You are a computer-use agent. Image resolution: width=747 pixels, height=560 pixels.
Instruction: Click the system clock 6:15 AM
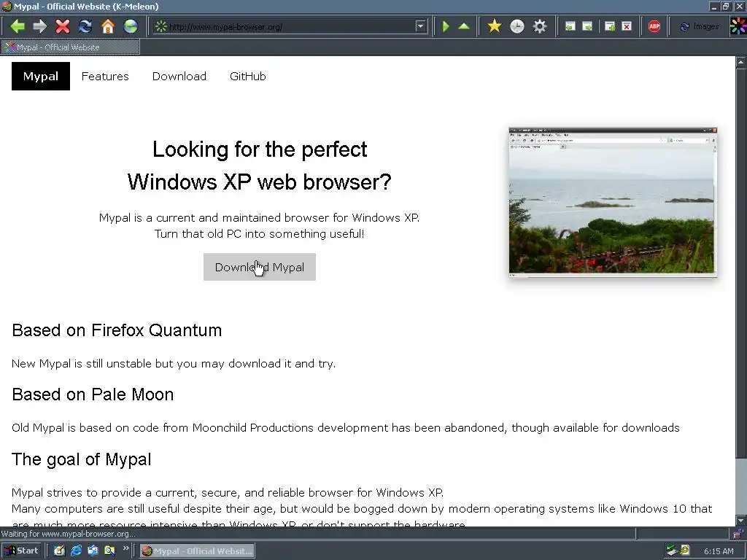pos(719,551)
